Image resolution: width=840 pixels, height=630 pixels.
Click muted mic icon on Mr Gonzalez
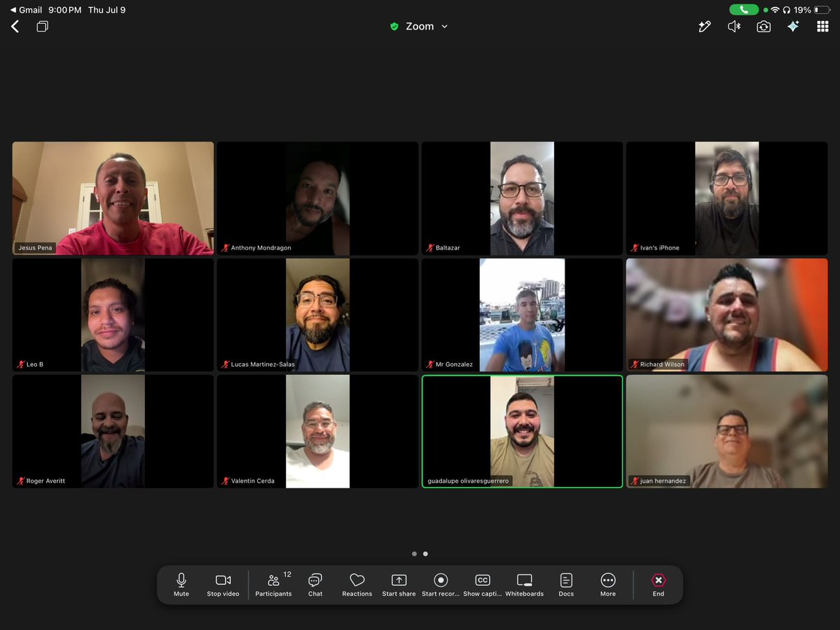429,364
